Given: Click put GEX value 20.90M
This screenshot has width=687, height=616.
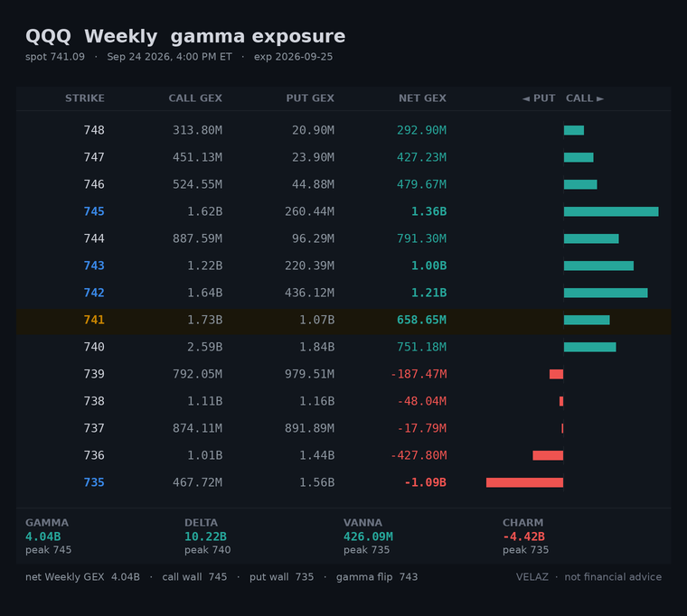Looking at the screenshot, I should (314, 130).
